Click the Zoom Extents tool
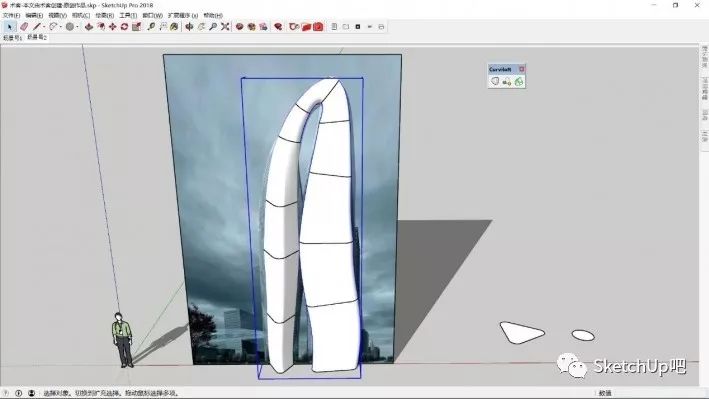 [225, 27]
